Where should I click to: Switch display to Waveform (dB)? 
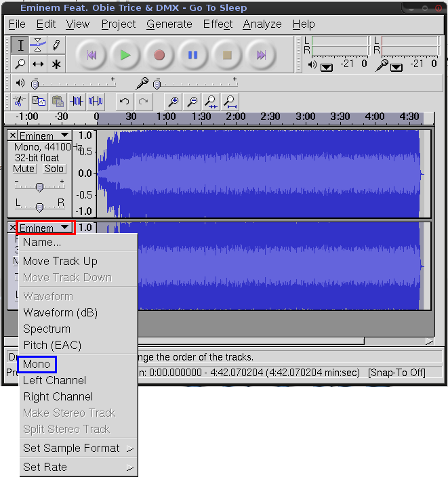coord(79,313)
